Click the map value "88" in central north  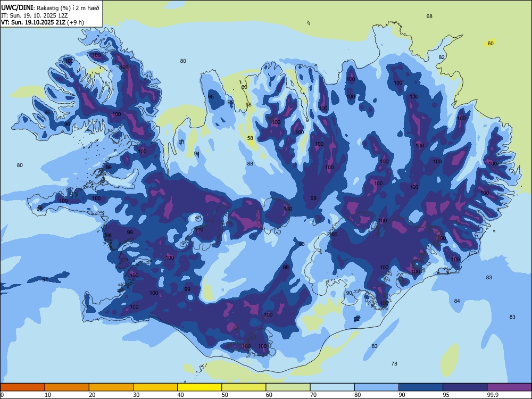(250, 164)
